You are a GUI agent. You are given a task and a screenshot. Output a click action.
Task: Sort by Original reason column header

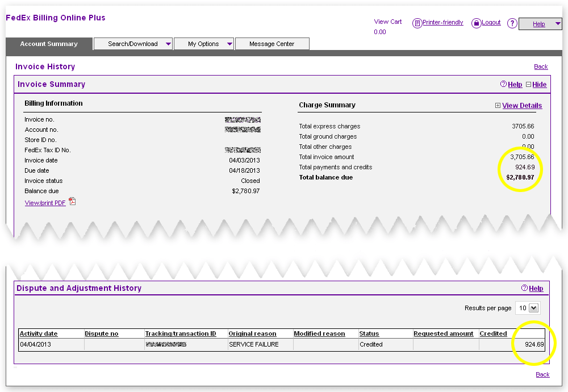pos(253,333)
